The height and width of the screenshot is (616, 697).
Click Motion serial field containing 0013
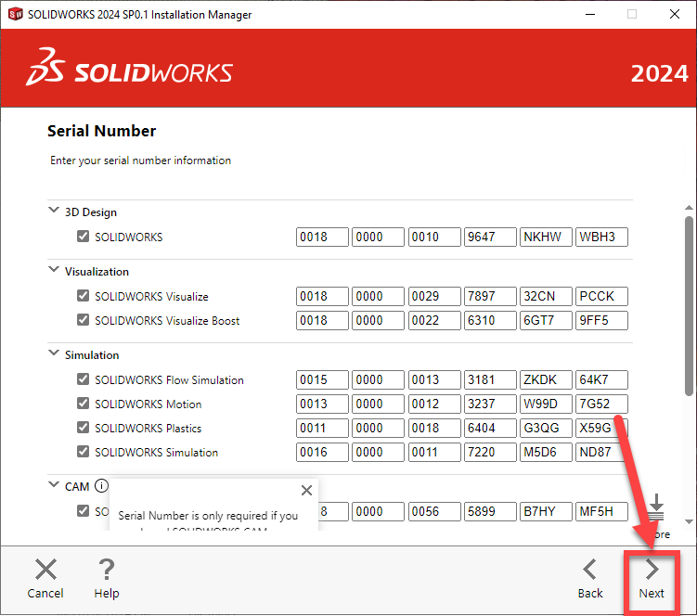(322, 404)
